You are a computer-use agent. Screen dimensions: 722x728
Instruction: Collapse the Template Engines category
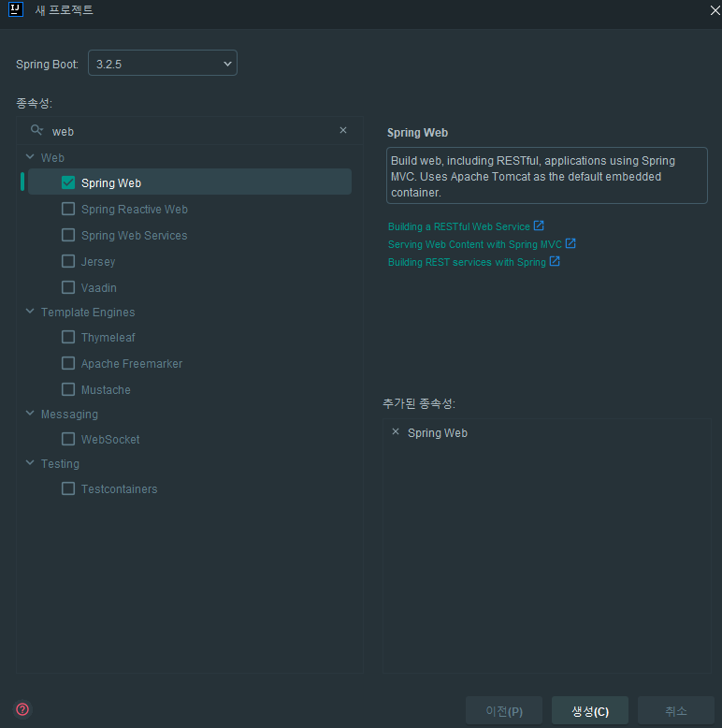point(30,312)
